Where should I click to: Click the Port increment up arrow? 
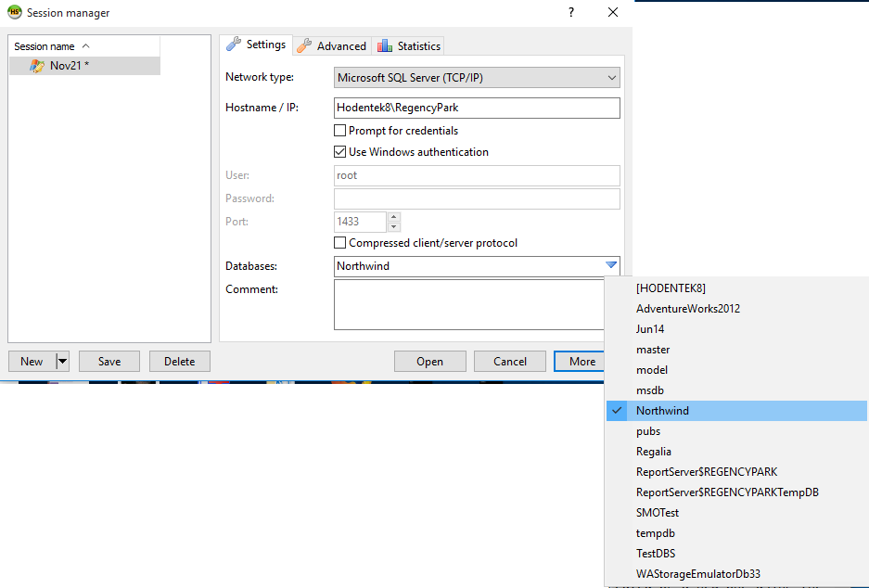tap(392, 217)
